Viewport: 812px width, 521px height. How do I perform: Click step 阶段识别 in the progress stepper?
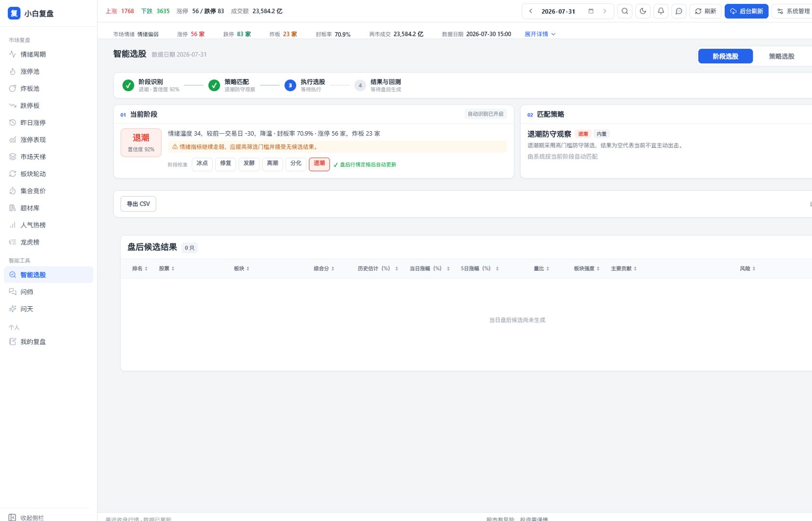pyautogui.click(x=151, y=85)
